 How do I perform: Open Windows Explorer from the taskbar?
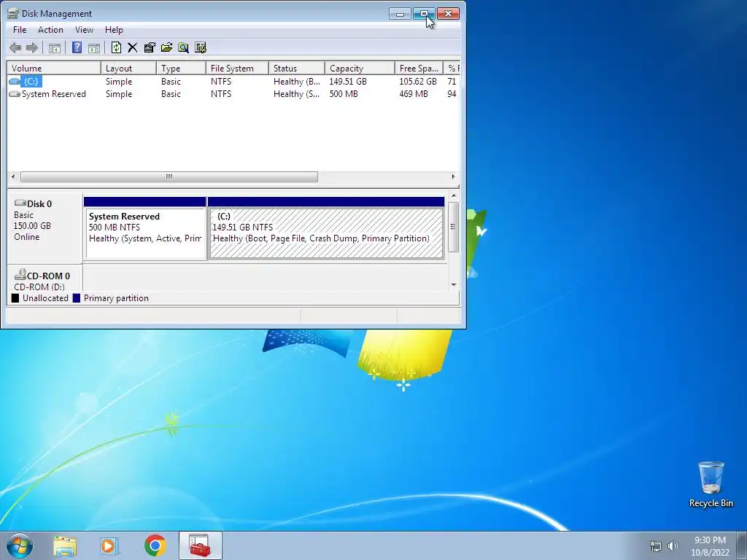pos(65,545)
